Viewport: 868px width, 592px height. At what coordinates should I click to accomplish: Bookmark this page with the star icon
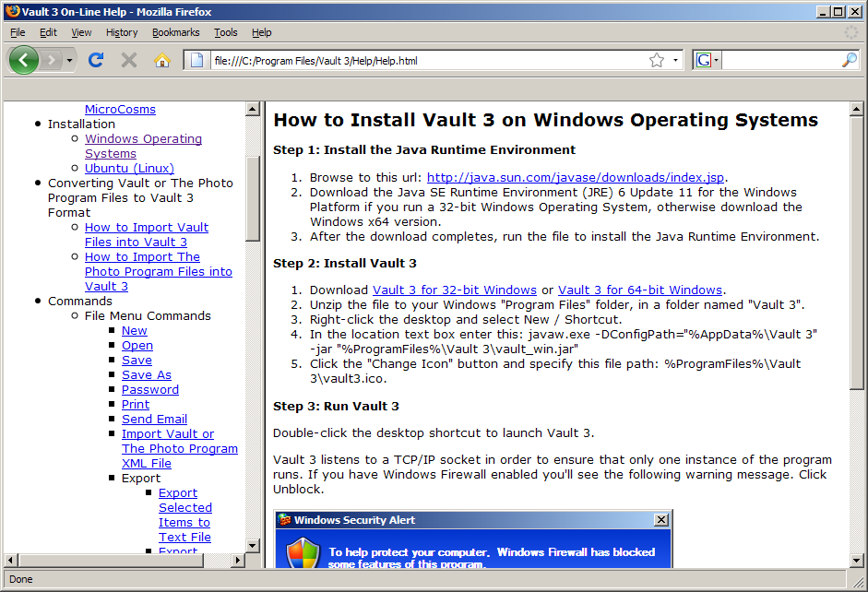657,60
